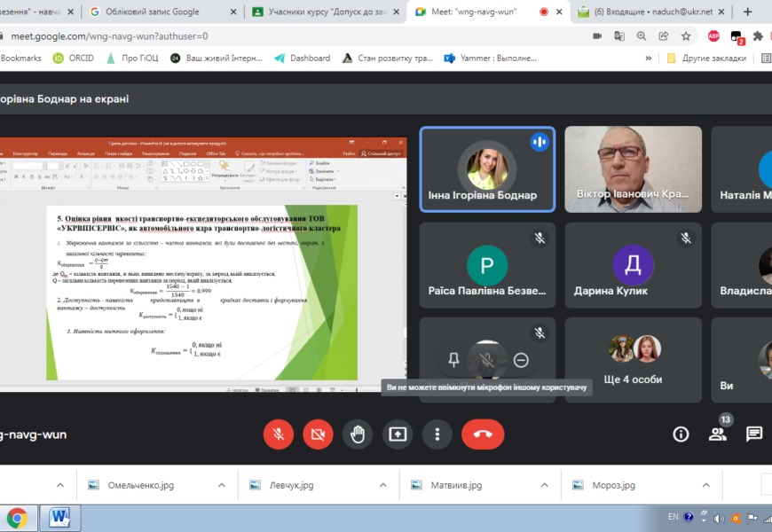The height and width of the screenshot is (532, 772).
Task: Unmute your microphone in Meet
Action: coord(279,434)
